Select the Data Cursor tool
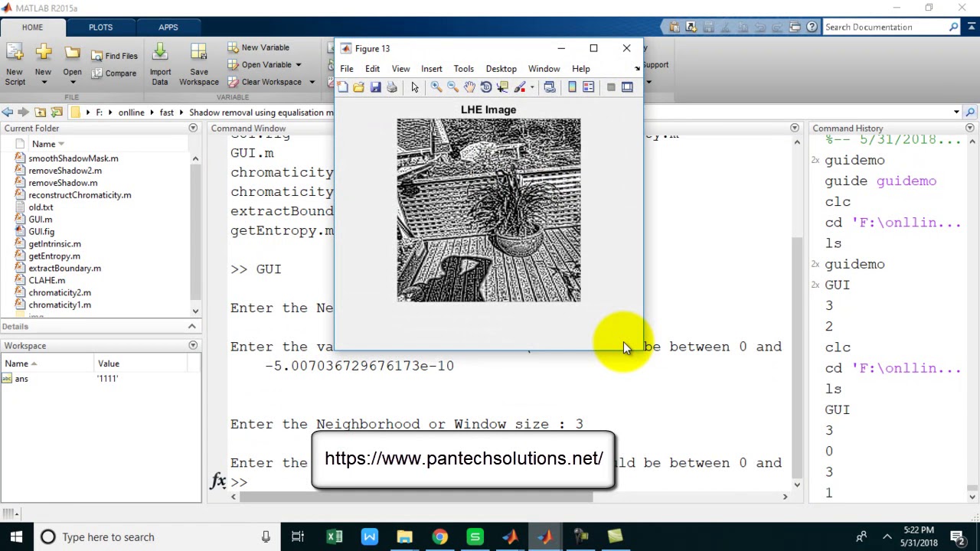Screen dimensions: 980x551 [x=503, y=87]
